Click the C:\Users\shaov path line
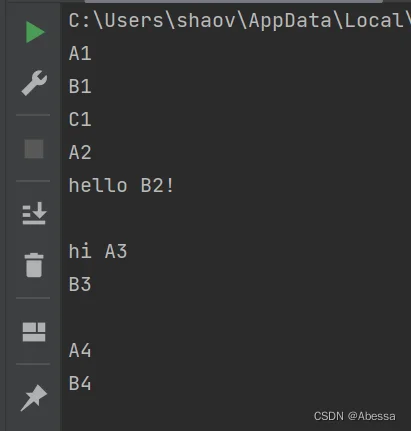Image resolution: width=411 pixels, height=431 pixels. 239,20
